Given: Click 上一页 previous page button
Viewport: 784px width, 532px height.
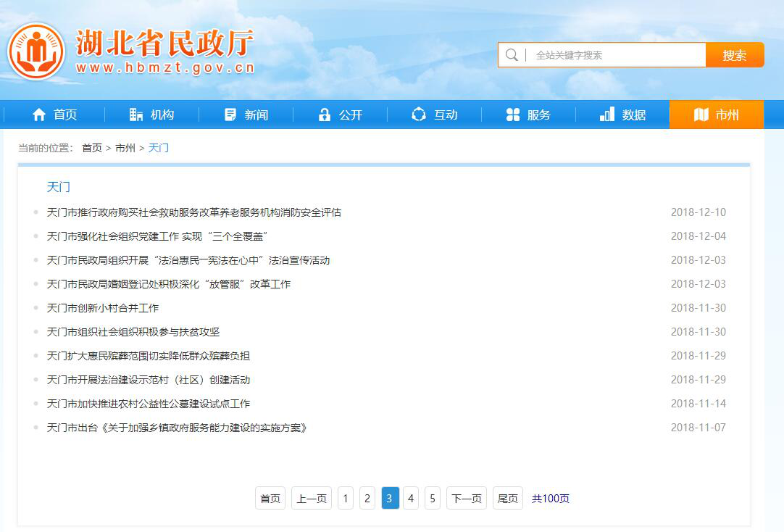Looking at the screenshot, I should point(312,499).
